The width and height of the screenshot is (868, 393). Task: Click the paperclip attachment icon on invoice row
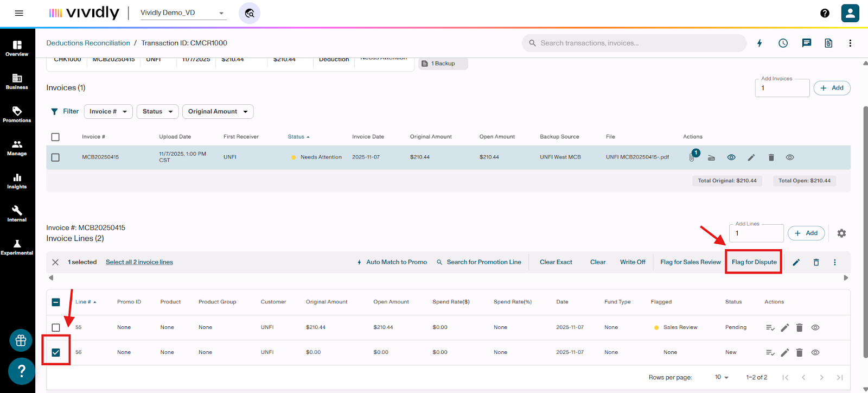tap(692, 157)
